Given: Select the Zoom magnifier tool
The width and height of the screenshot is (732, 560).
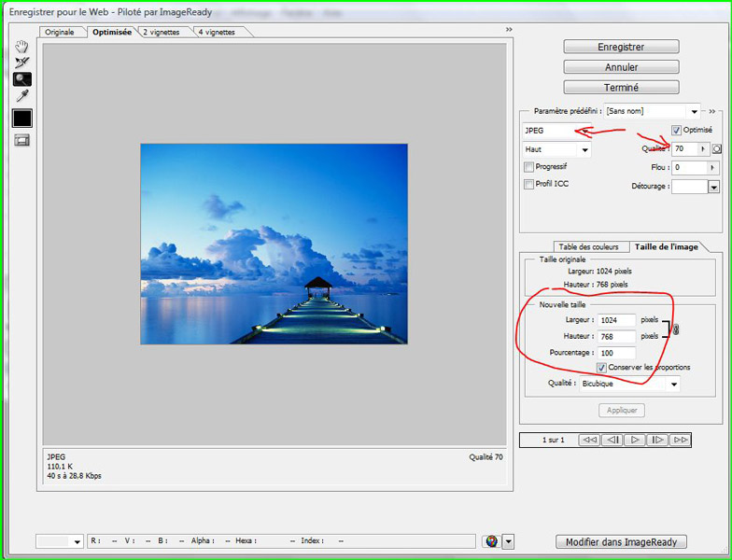Looking at the screenshot, I should [x=21, y=79].
